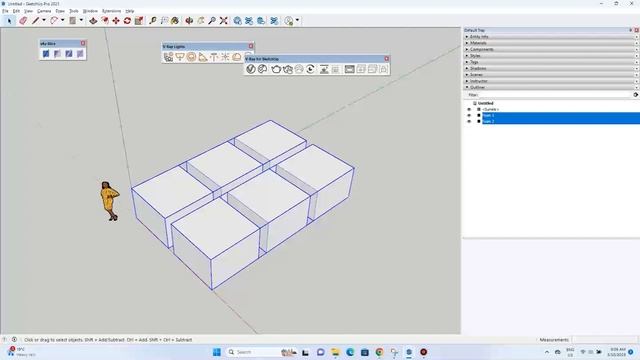Start V-Ray render with the teapot
The image size is (640, 360).
tap(276, 69)
